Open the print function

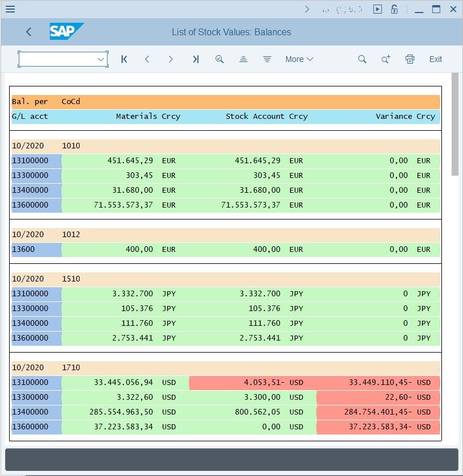(410, 59)
